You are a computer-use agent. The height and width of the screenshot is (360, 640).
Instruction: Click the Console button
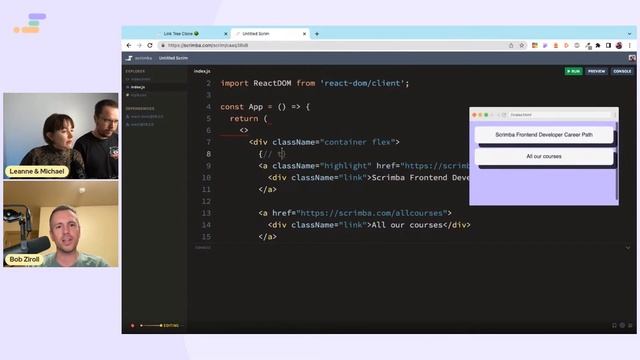click(x=622, y=71)
